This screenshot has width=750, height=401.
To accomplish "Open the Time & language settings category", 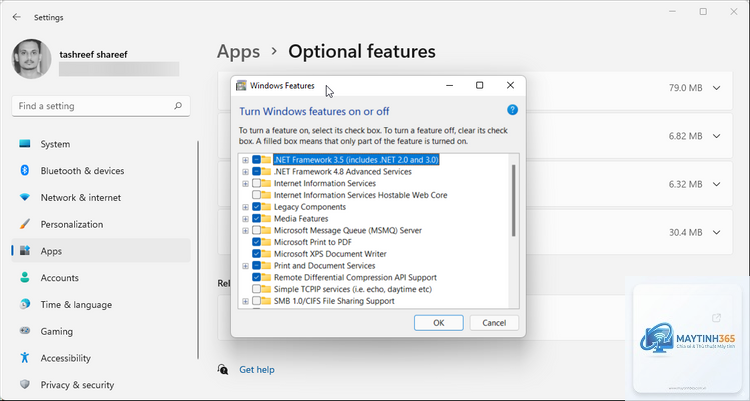I will coord(101,304).
